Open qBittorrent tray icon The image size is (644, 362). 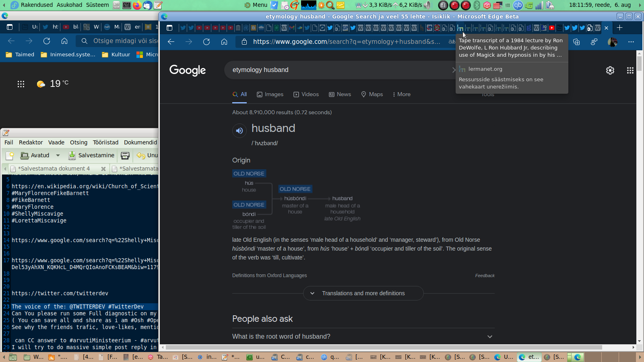pyautogui.click(x=518, y=5)
